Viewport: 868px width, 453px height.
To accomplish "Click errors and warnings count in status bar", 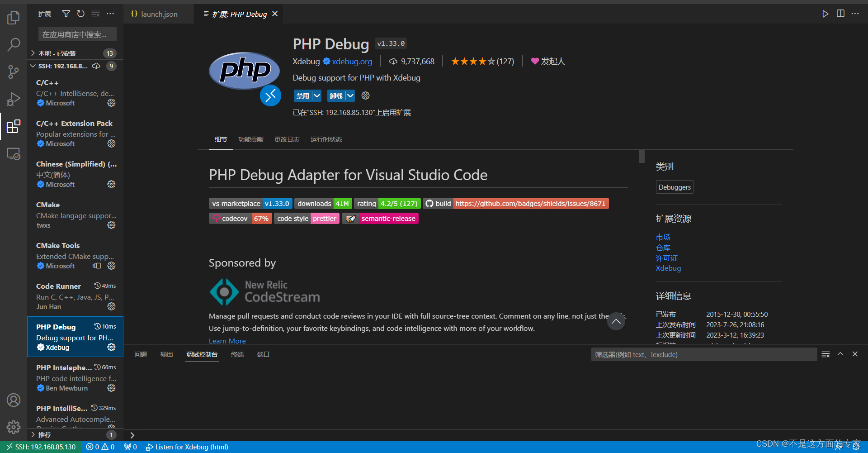I will [100, 447].
